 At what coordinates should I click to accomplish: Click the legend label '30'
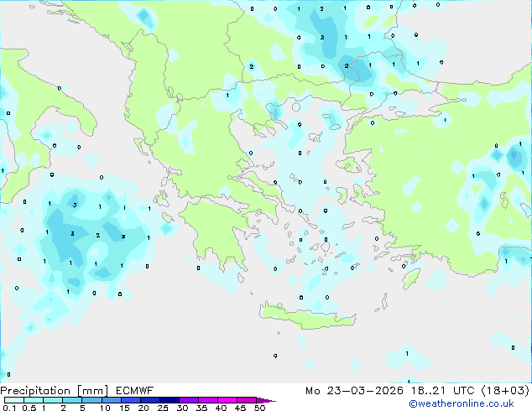tap(182, 408)
